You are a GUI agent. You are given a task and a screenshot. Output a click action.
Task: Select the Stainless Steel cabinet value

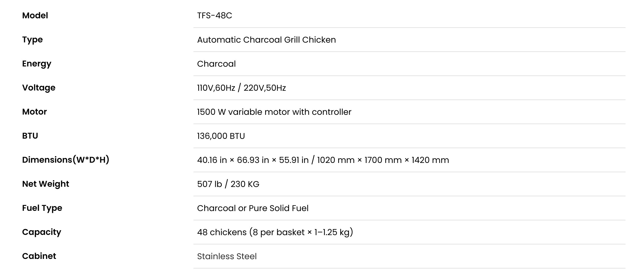[x=227, y=256]
